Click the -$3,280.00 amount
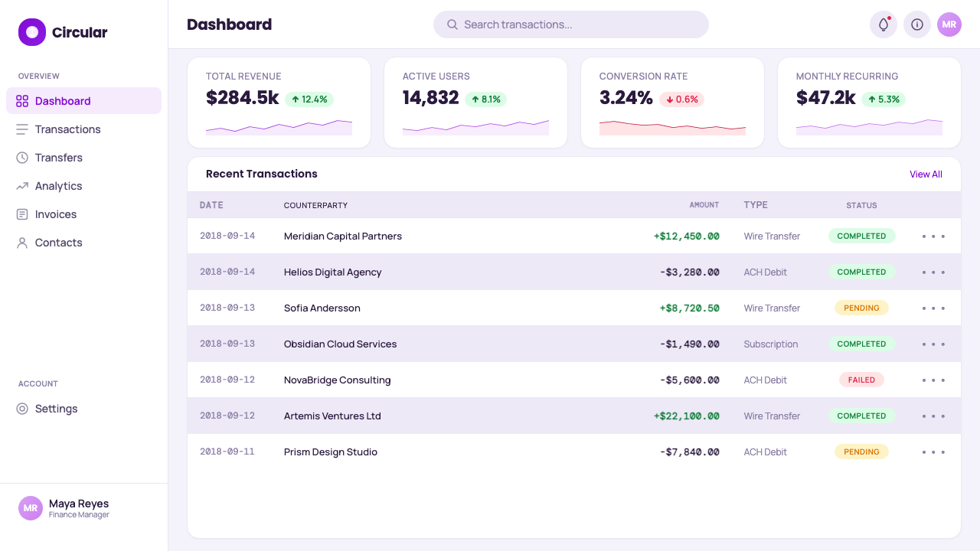The height and width of the screenshot is (551, 980). (690, 272)
